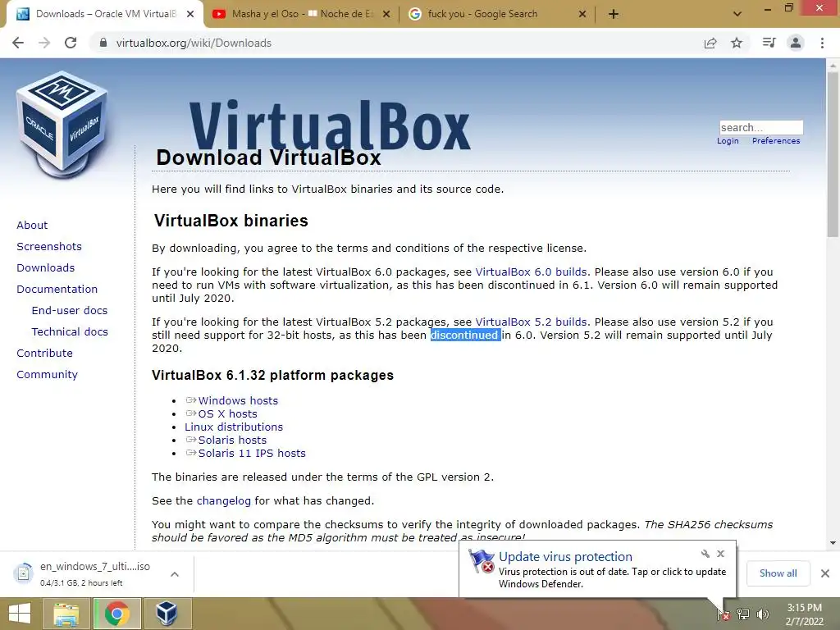
Task: Share this page icon in address bar
Action: [x=710, y=43]
